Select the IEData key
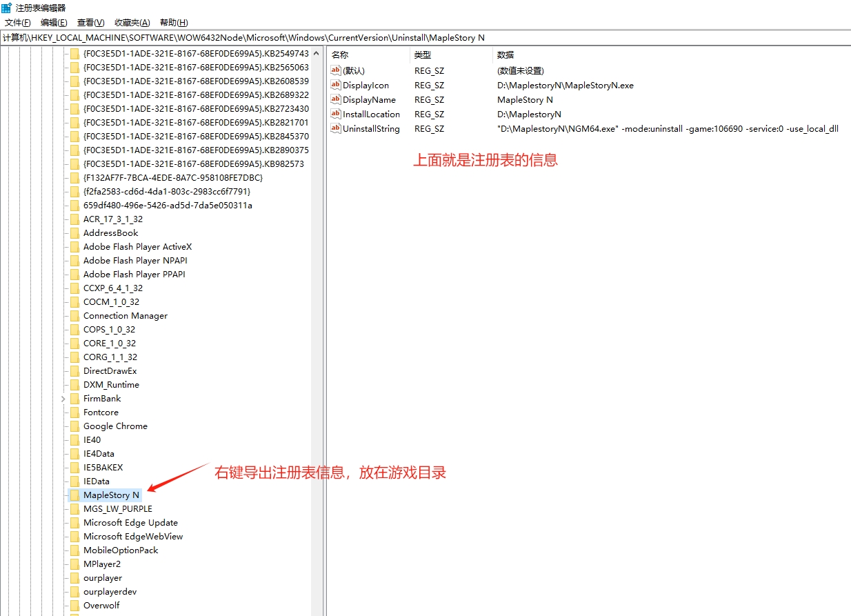This screenshot has height=616, width=851. point(97,481)
